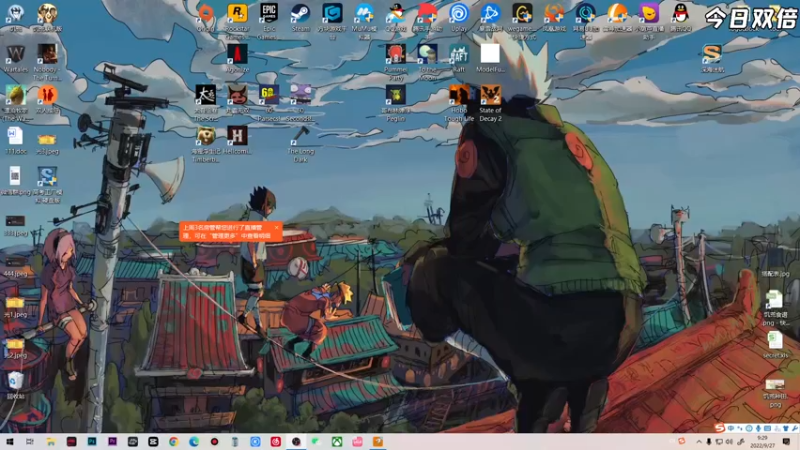Launch the Hellcome H-icon game shortcut
The width and height of the screenshot is (800, 450).
coord(237,137)
